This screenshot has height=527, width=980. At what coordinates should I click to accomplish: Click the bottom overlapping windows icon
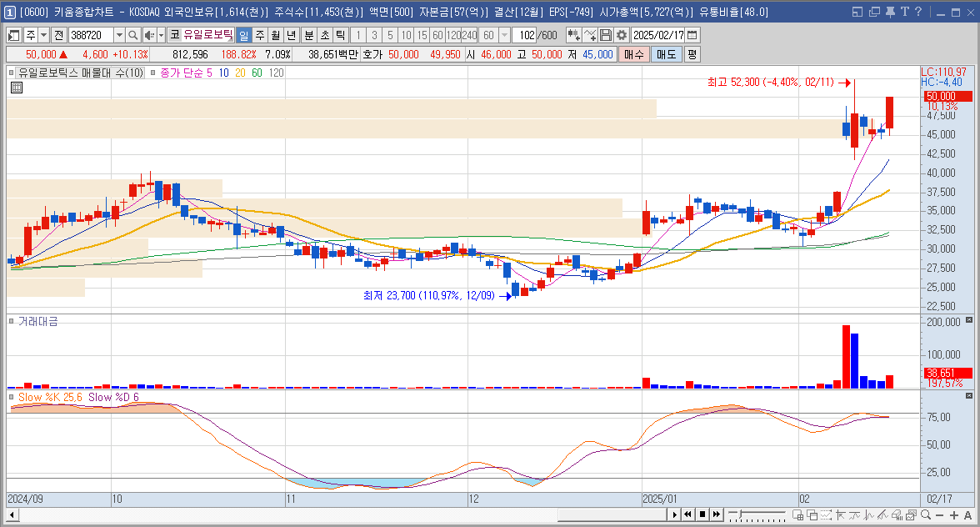(812, 515)
